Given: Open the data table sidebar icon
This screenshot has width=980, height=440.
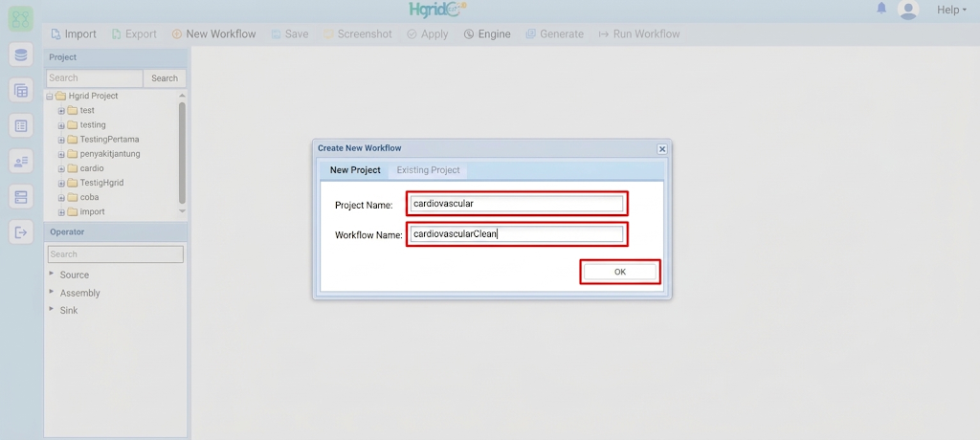Looking at the screenshot, I should pyautogui.click(x=21, y=90).
